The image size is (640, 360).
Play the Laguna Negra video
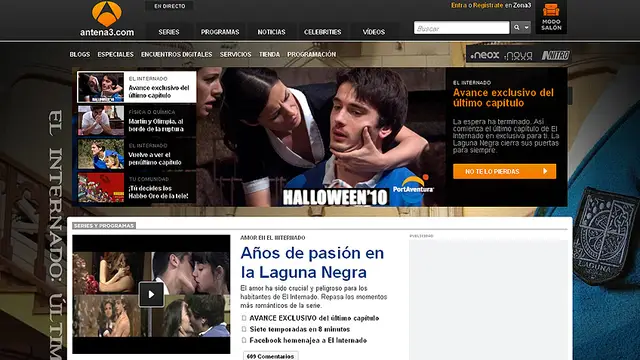coord(151,294)
